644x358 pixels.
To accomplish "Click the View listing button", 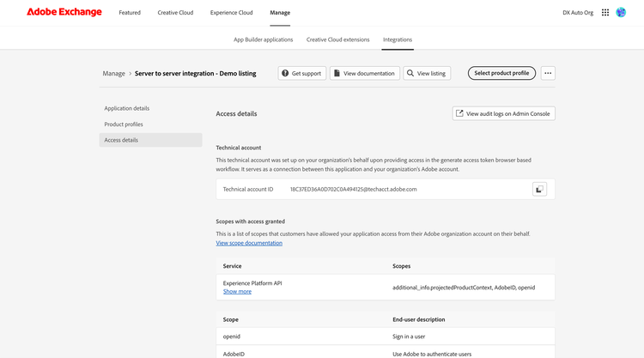I will pyautogui.click(x=427, y=73).
